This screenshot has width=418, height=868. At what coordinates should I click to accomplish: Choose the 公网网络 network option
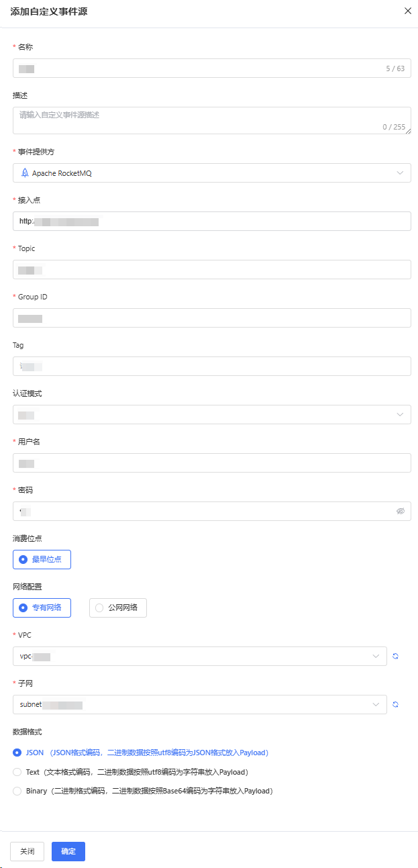pos(118,608)
